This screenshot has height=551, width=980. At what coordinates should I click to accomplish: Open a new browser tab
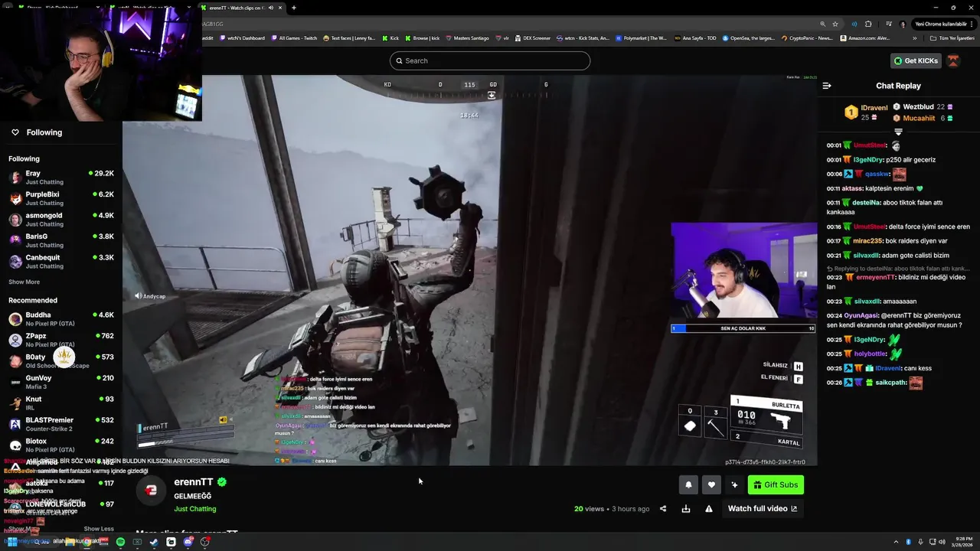294,8
